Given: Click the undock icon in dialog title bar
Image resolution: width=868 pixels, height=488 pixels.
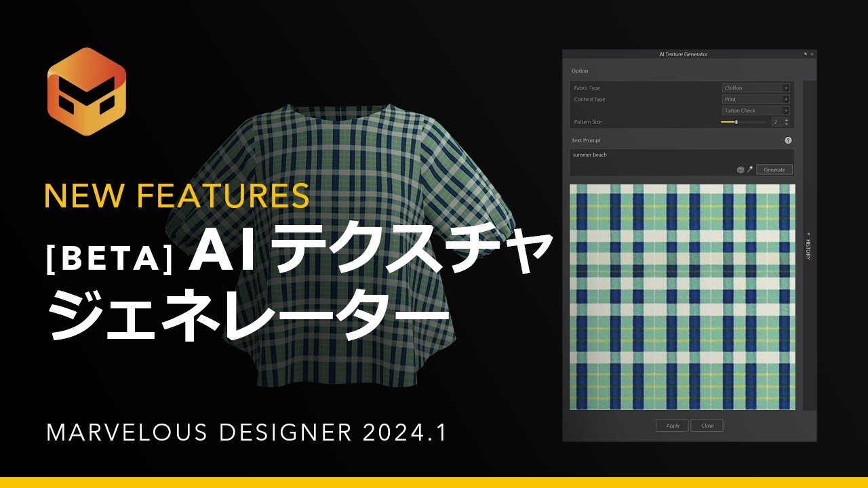Looking at the screenshot, I should (x=806, y=54).
